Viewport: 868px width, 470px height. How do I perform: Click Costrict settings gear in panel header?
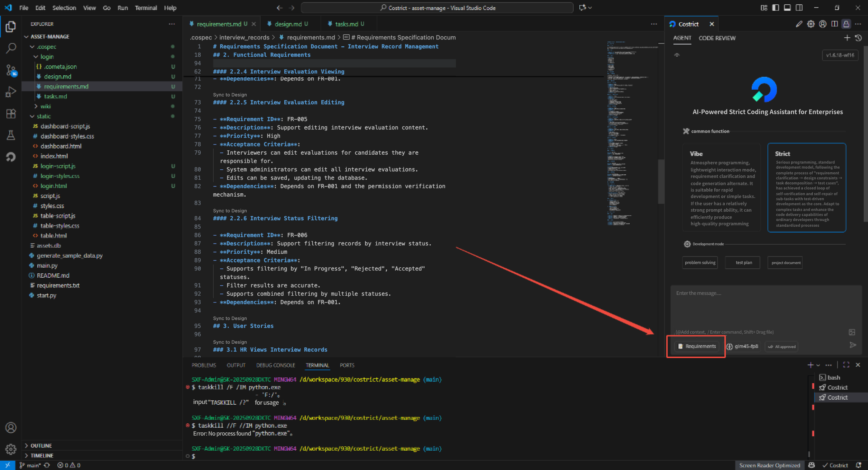tap(811, 24)
